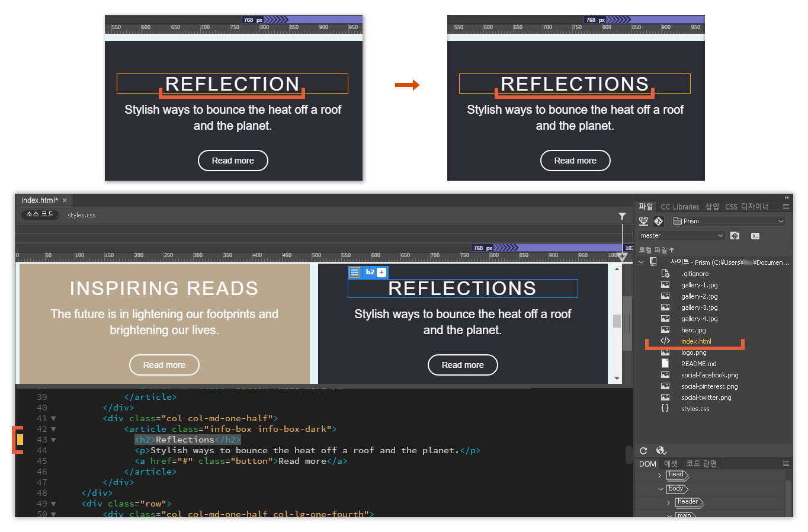
Task: Click the styles.css braces icon
Action: [665, 409]
